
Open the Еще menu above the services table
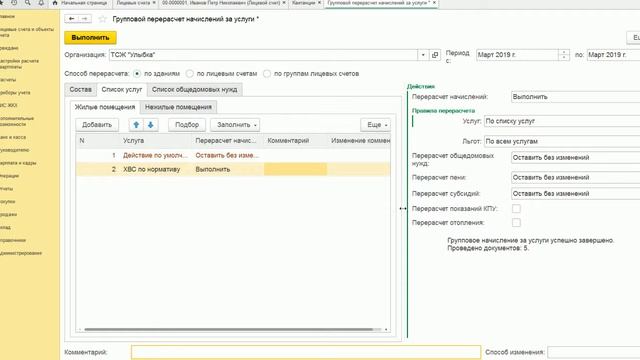tap(376, 125)
